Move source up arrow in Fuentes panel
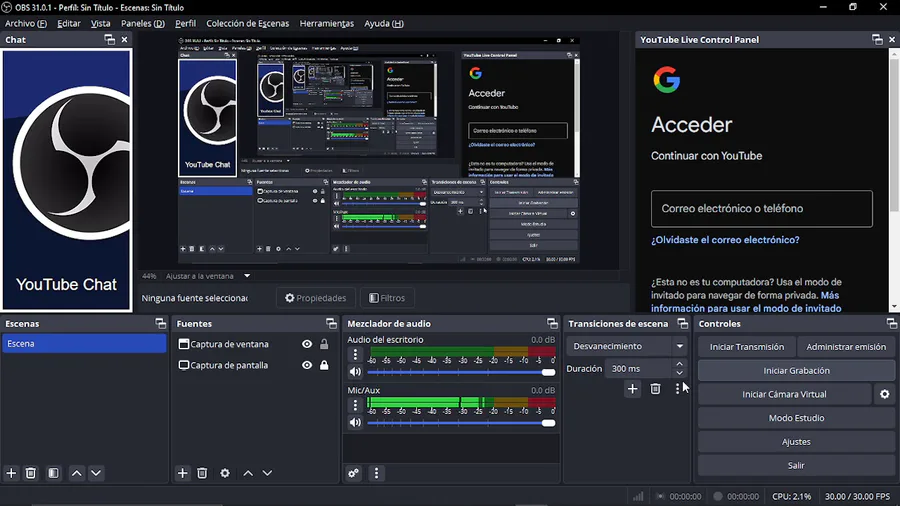Image resolution: width=900 pixels, height=506 pixels. [x=248, y=473]
